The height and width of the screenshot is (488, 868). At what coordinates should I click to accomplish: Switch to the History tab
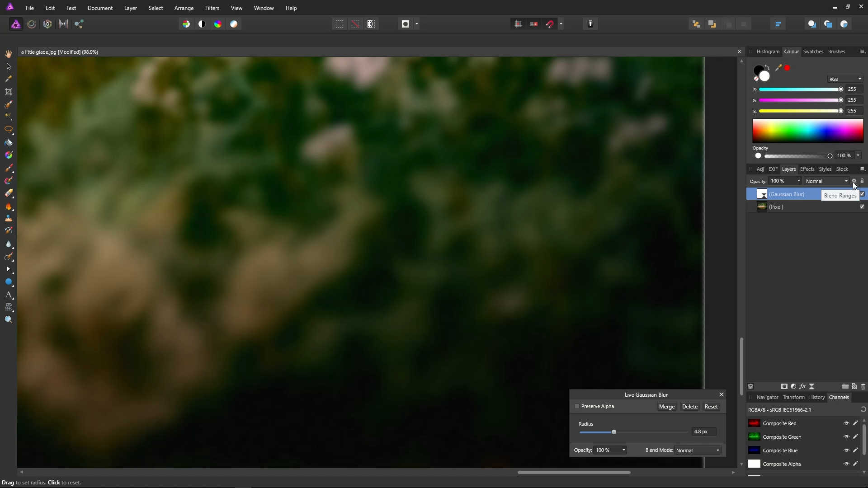[816, 397]
